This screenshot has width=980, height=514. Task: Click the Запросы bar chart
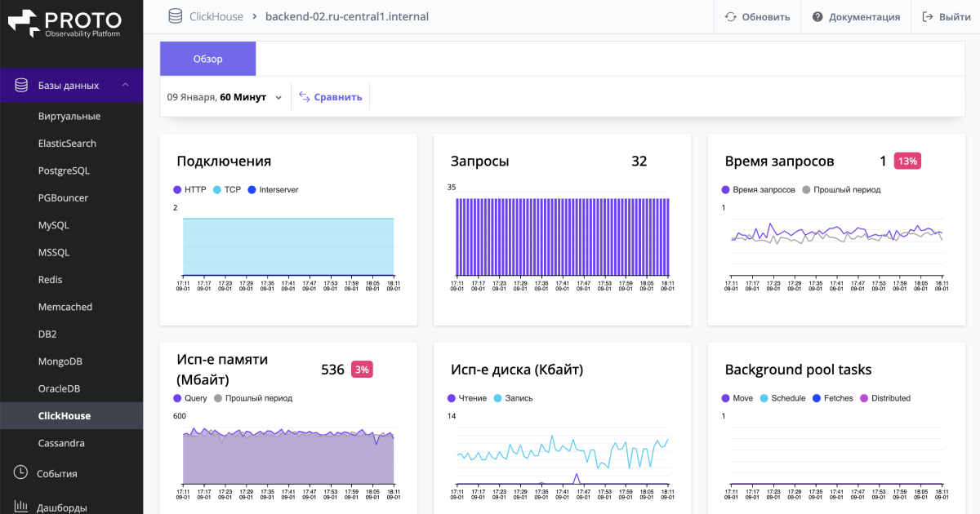pos(563,237)
